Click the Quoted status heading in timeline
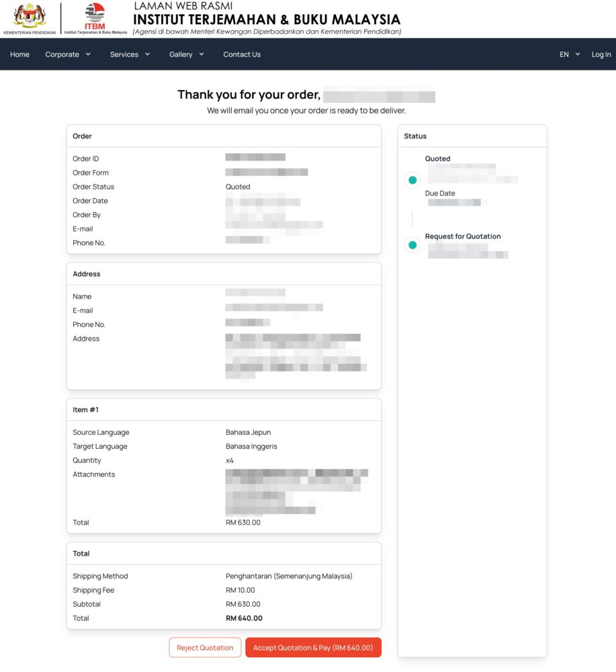 pyautogui.click(x=437, y=159)
